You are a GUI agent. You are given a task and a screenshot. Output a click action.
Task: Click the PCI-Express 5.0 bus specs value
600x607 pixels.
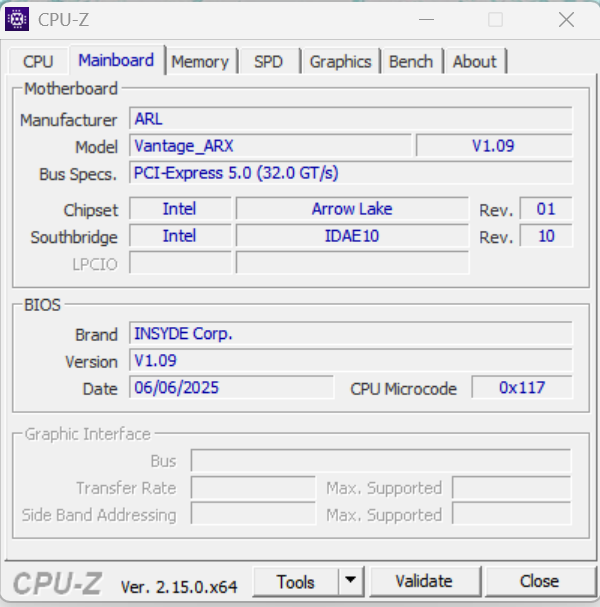(x=350, y=173)
